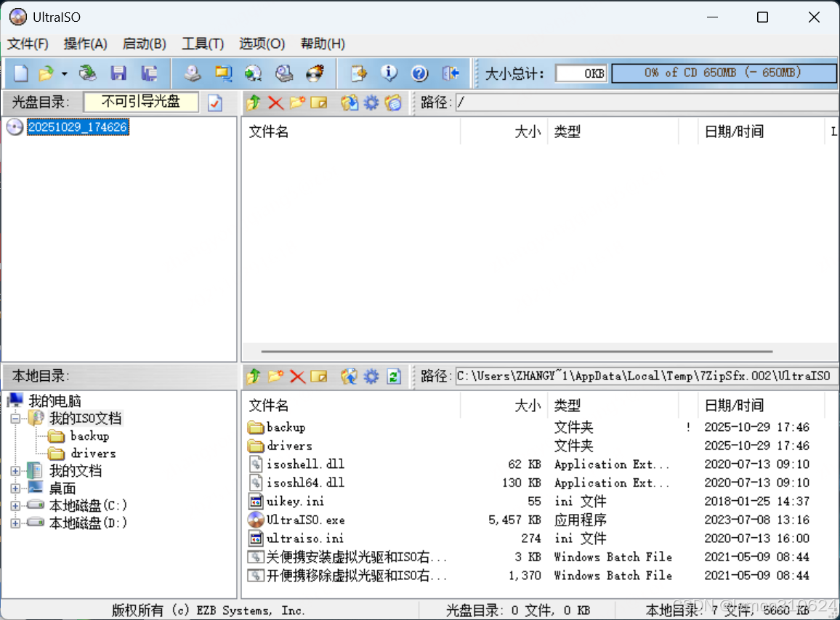Go up one level in the local directory toolbar

[254, 377]
